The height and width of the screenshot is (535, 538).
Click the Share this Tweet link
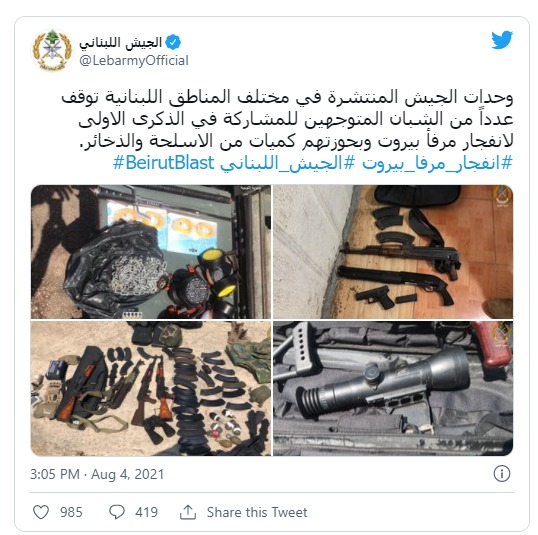[x=257, y=512]
